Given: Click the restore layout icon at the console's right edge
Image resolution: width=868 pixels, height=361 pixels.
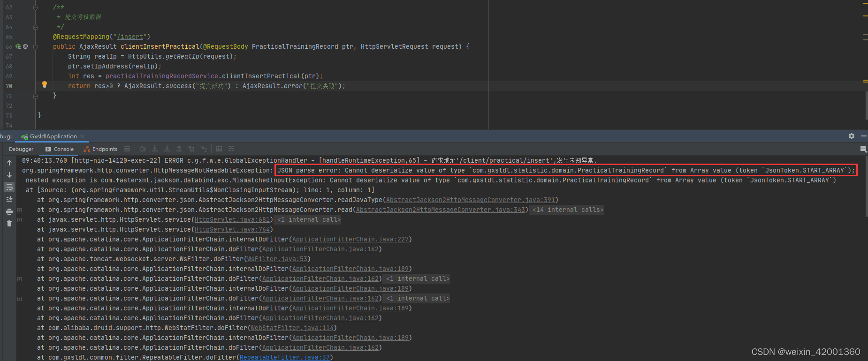Looking at the screenshot, I should pyautogui.click(x=863, y=149).
